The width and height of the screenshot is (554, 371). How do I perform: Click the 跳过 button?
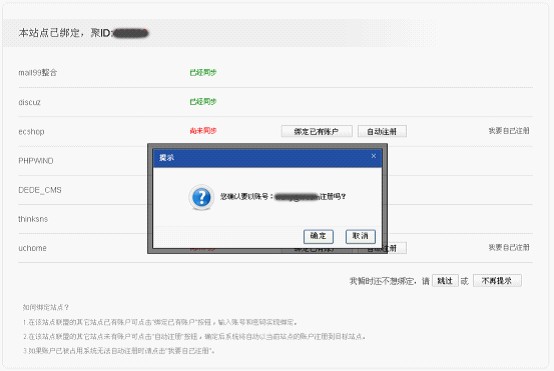coord(445,281)
